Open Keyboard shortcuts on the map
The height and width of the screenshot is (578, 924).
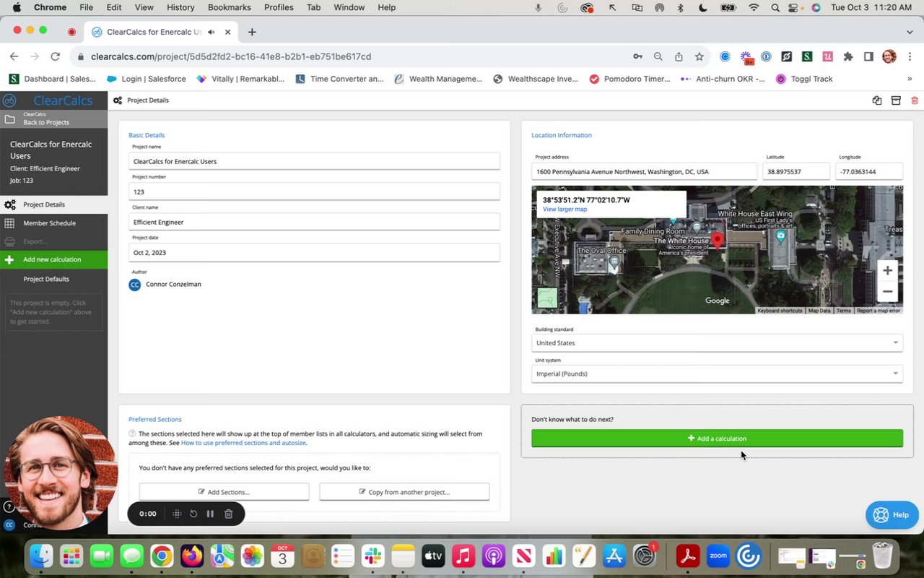point(780,311)
